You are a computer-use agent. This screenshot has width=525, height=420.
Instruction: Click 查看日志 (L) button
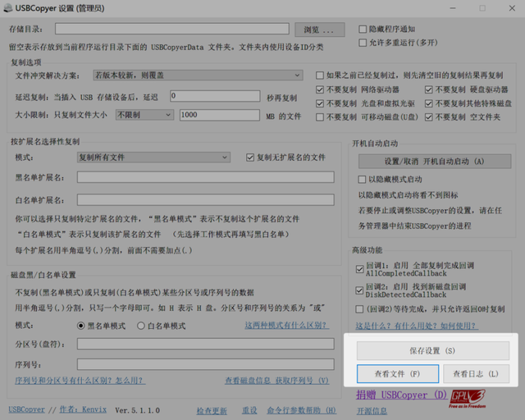click(476, 374)
